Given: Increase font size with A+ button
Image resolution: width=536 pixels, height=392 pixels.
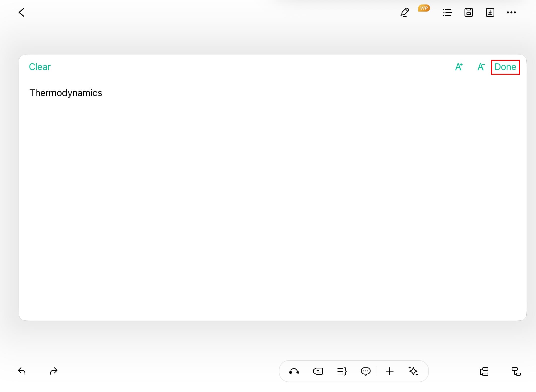Looking at the screenshot, I should coord(459,67).
